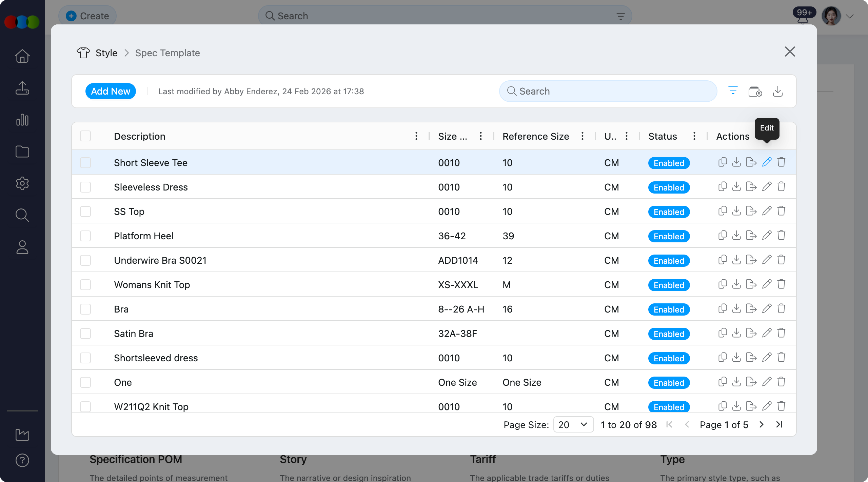Open the Status column options menu
This screenshot has width=868, height=482.
coord(694,136)
